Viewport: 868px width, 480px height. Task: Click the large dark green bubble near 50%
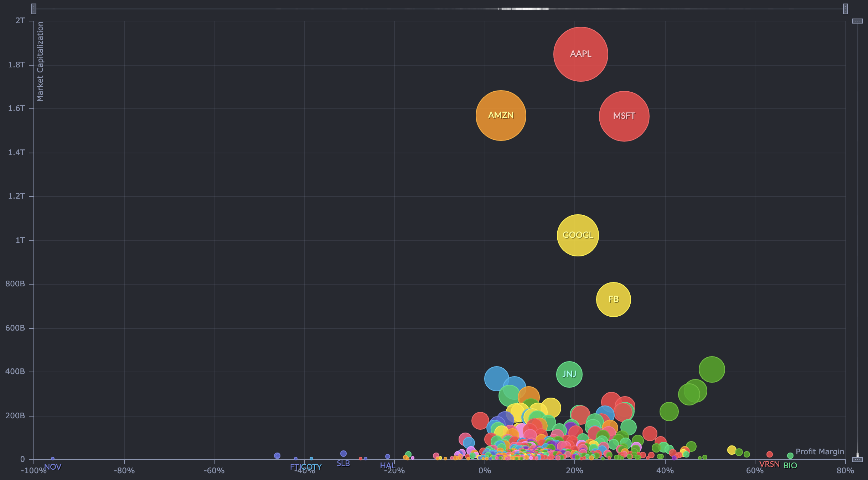[x=712, y=369]
